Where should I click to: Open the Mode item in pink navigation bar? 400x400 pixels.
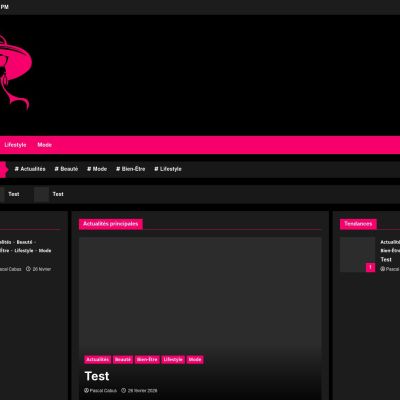[44, 145]
